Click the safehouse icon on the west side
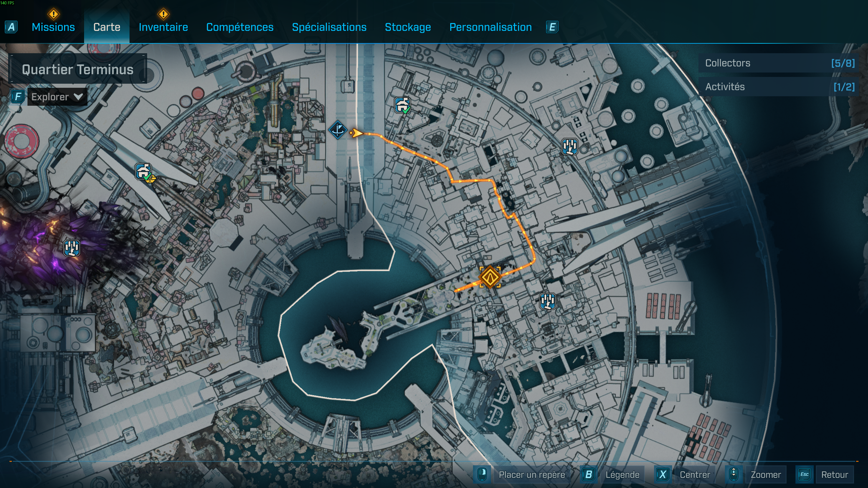This screenshot has width=868, height=488. (x=143, y=171)
